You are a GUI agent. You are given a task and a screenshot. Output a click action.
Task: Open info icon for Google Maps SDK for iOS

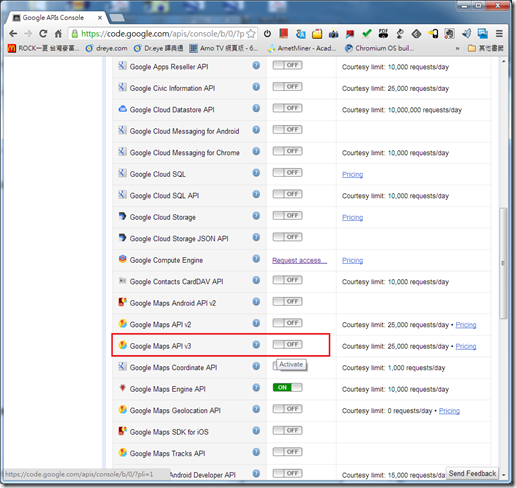tap(256, 431)
